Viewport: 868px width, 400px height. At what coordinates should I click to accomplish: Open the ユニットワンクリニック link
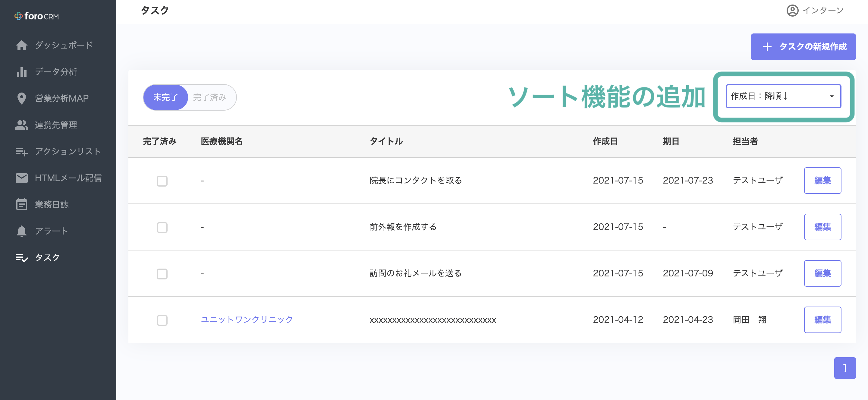[247, 320]
